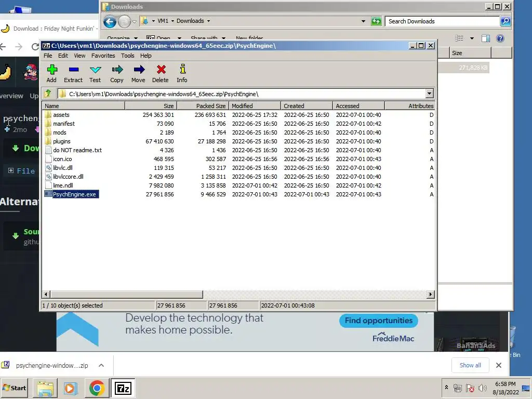Open the Edit menu

point(63,56)
